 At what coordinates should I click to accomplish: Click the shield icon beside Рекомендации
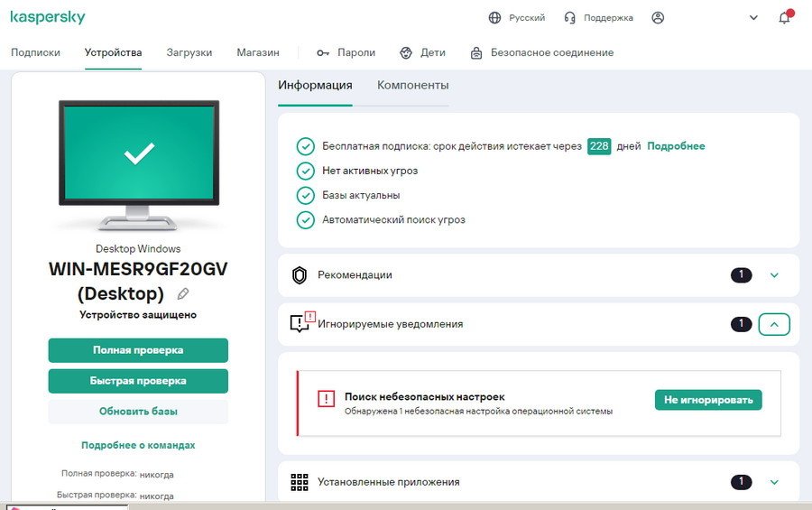[300, 275]
